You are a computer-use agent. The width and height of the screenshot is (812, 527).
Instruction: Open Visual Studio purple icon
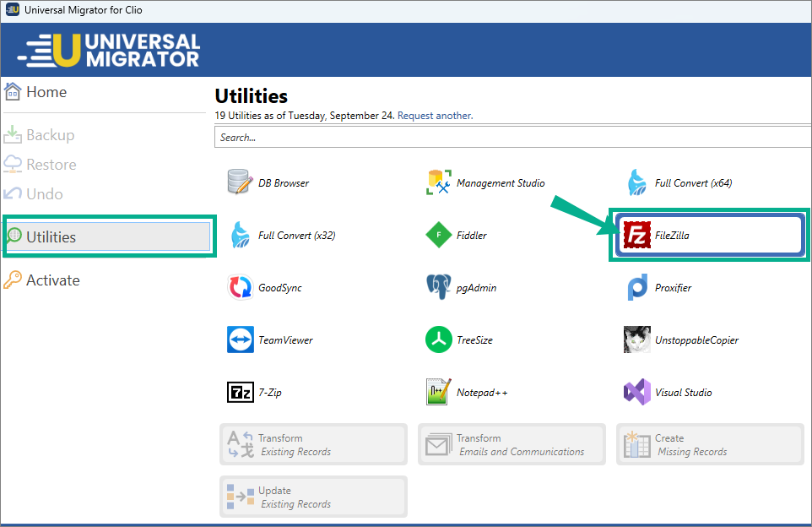[637, 392]
